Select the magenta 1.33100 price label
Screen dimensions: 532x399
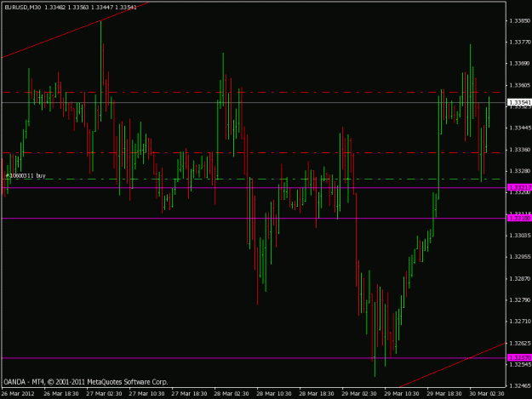[519, 219]
